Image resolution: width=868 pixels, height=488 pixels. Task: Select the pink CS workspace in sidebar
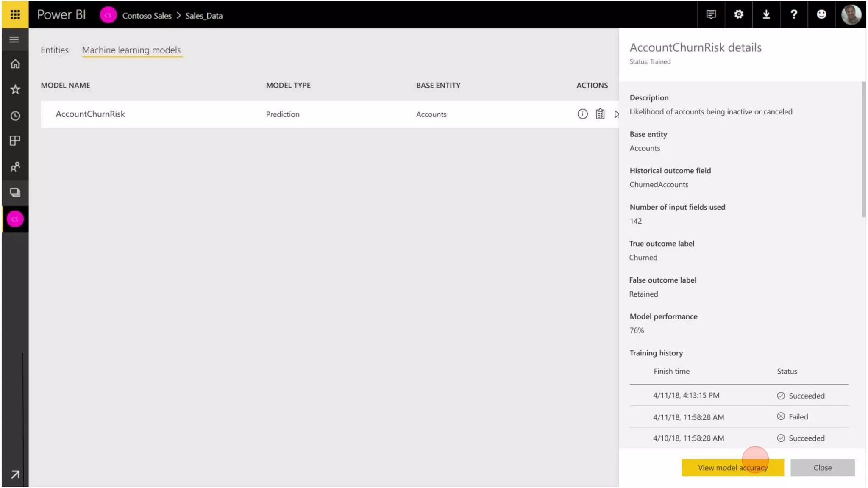pyautogui.click(x=15, y=219)
